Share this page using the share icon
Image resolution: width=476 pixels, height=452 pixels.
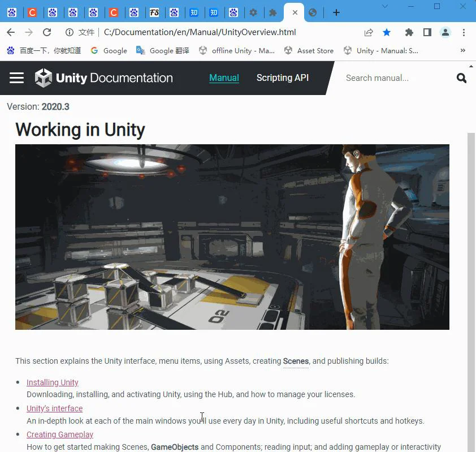coord(369,32)
